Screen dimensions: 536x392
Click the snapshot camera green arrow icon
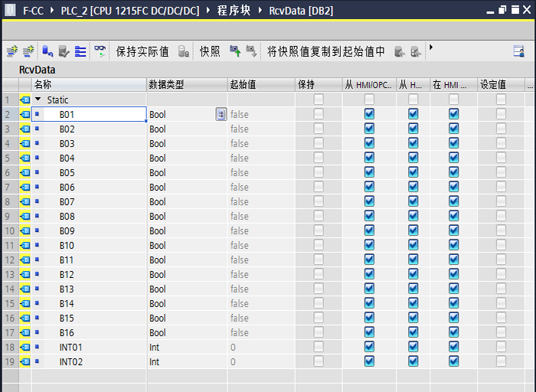(235, 51)
